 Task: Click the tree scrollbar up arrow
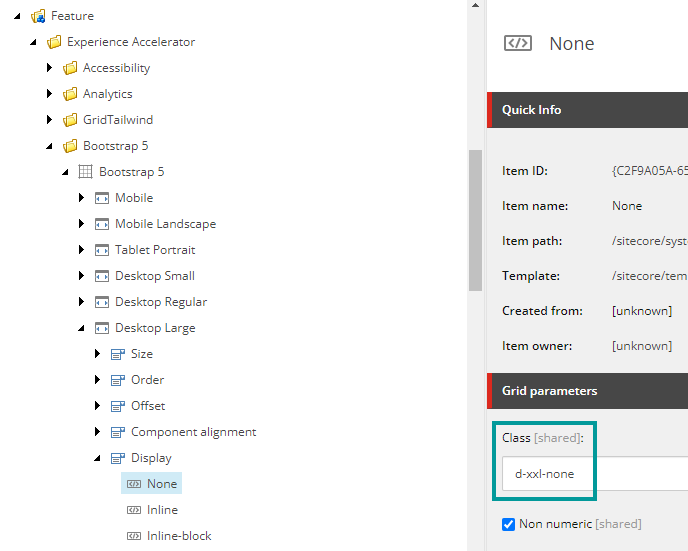click(x=475, y=5)
